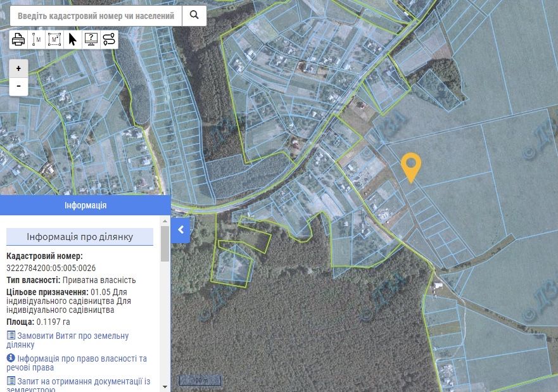This screenshot has width=558, height=392.
Task: Activate the area measuring tool
Action: click(54, 39)
